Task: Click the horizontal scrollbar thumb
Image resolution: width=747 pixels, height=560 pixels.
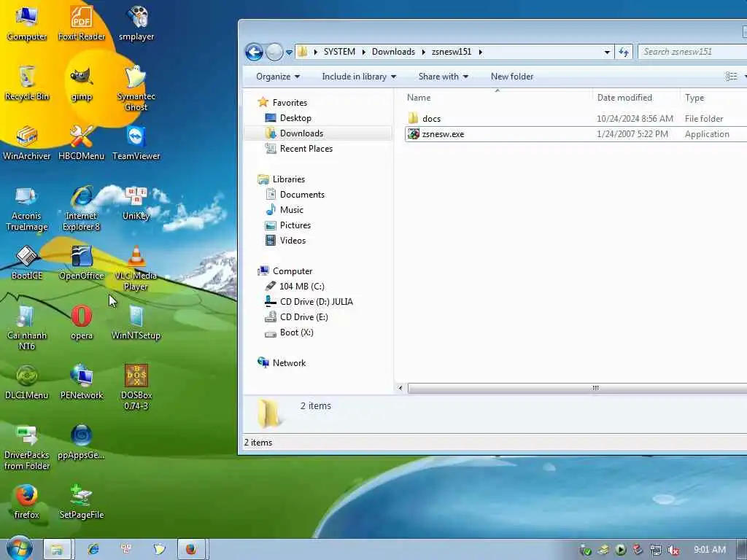Action: [x=578, y=388]
